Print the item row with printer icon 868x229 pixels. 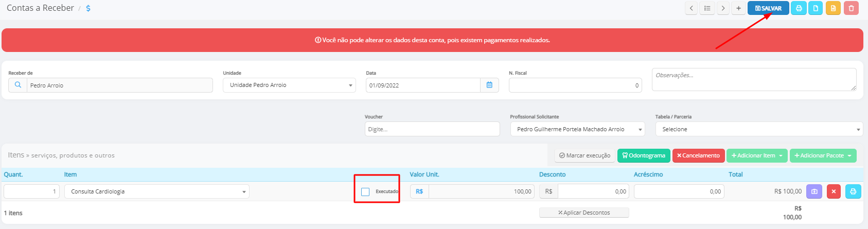(853, 191)
